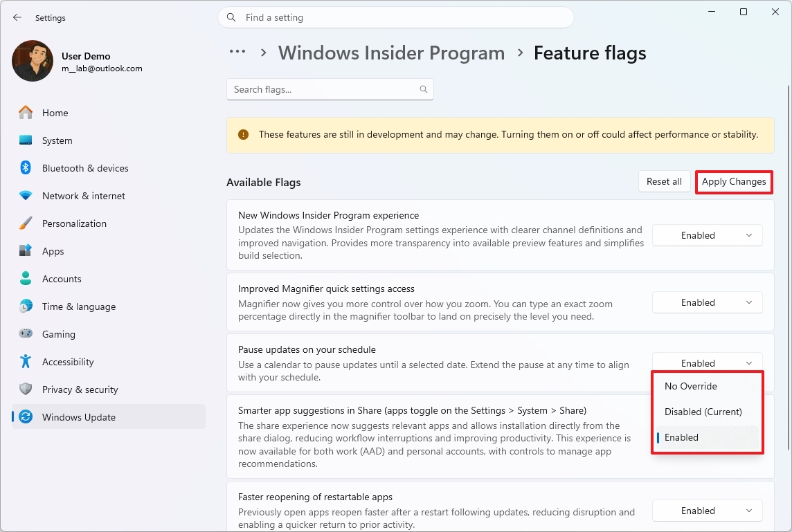
Task: Click the Pause updates on your schedule title
Action: point(307,350)
